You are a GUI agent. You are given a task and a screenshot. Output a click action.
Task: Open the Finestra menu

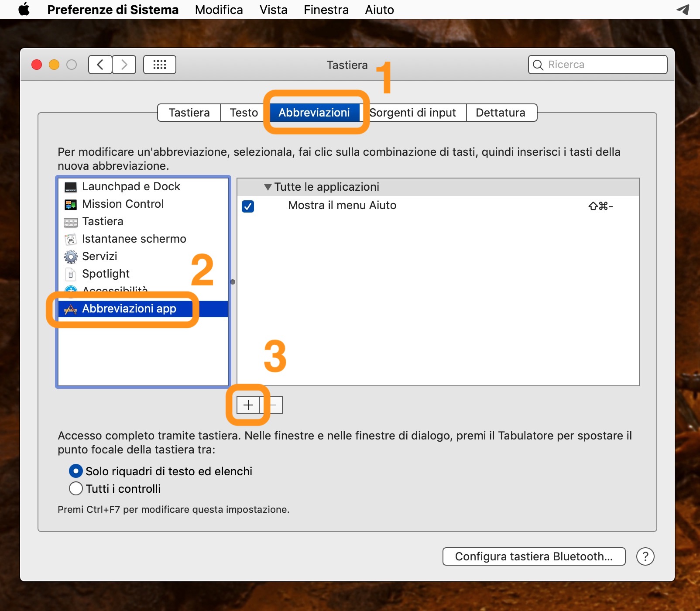pos(326,10)
